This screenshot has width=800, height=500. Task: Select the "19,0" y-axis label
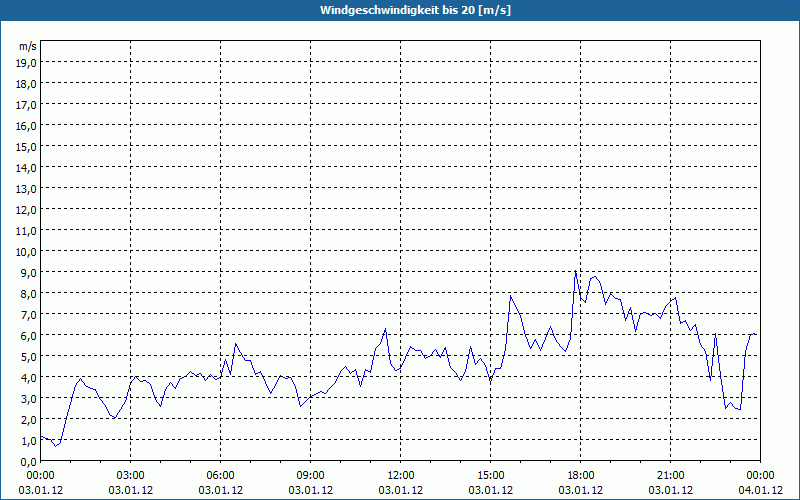(27, 63)
